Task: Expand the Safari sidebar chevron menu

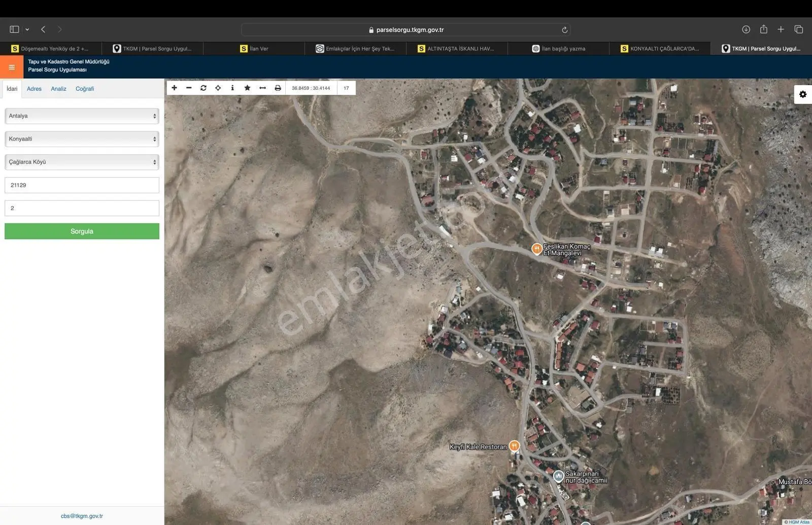Action: pos(27,29)
